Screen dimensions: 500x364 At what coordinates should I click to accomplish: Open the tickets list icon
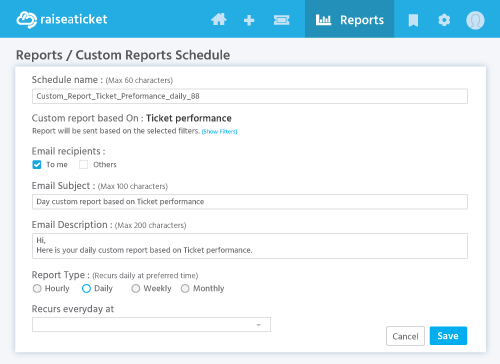[x=281, y=20]
